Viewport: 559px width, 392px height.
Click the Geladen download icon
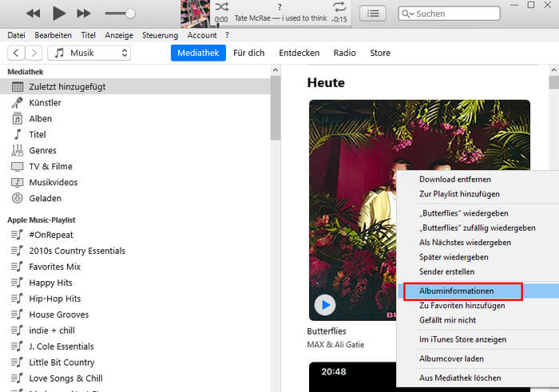[17, 198]
